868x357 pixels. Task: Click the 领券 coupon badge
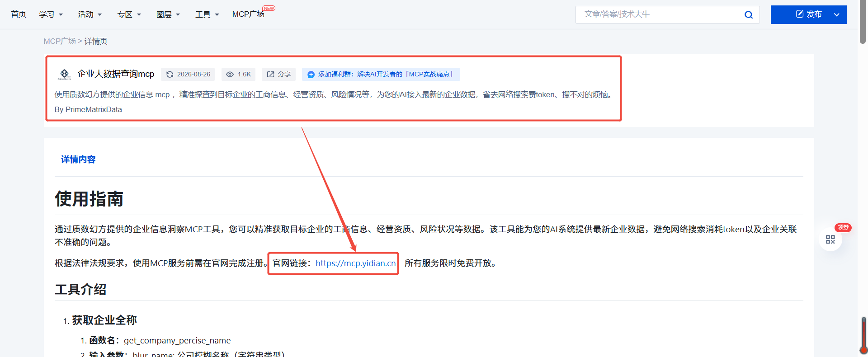point(843,227)
